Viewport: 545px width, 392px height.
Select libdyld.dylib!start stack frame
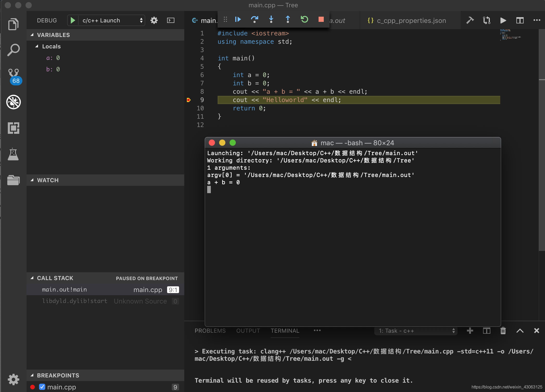pyautogui.click(x=105, y=301)
